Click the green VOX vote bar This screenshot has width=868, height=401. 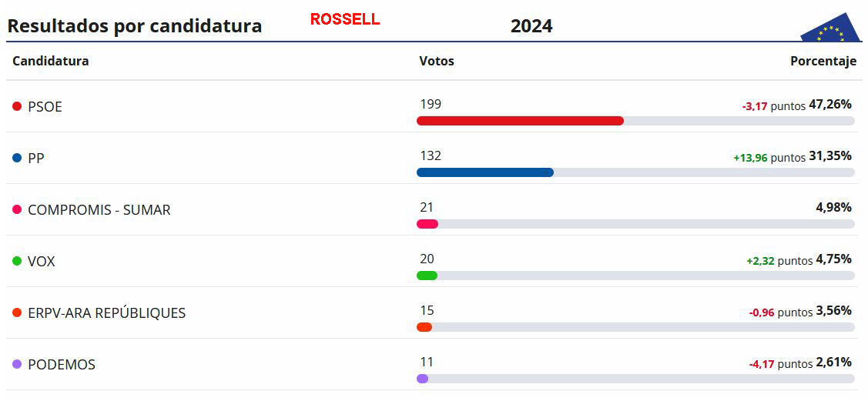tap(427, 276)
